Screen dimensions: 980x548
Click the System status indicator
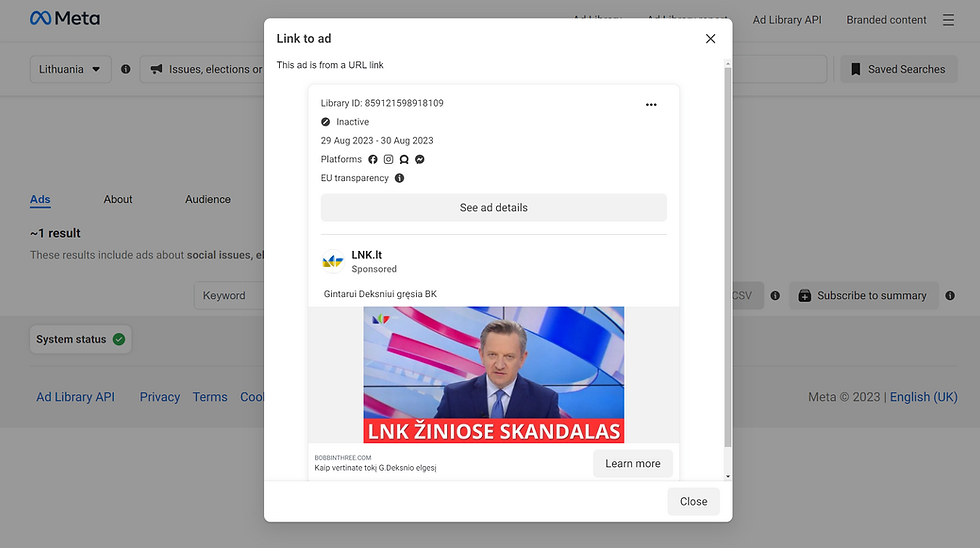click(x=81, y=339)
